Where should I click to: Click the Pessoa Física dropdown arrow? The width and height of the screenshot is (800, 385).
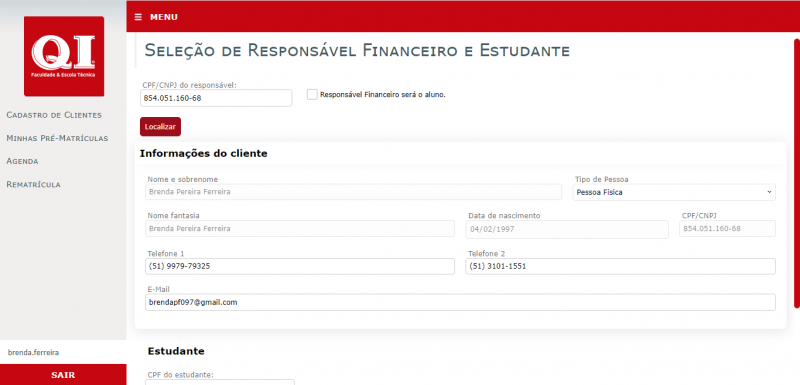click(769, 192)
